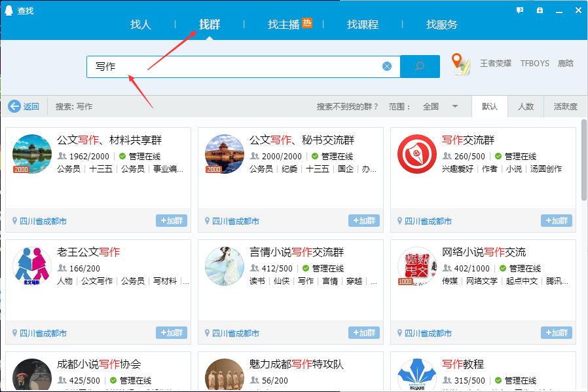Click the results list vertical scrollbar

coord(584,160)
